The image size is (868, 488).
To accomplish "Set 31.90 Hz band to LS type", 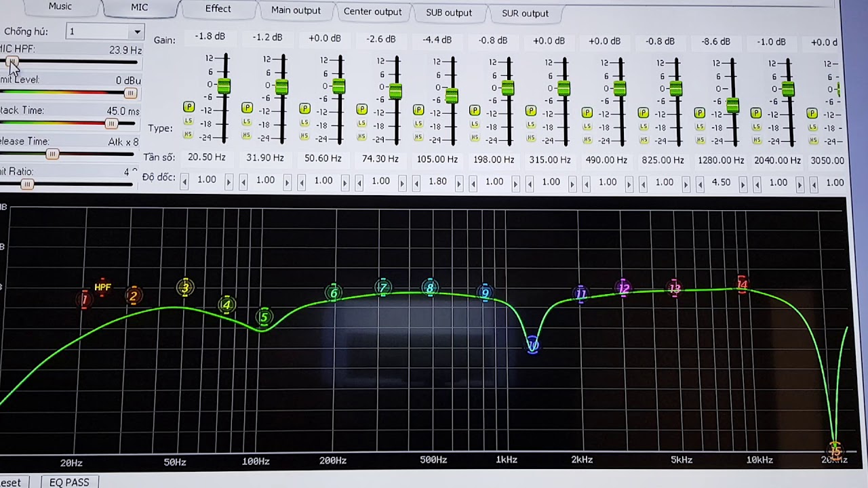I will [x=247, y=122].
